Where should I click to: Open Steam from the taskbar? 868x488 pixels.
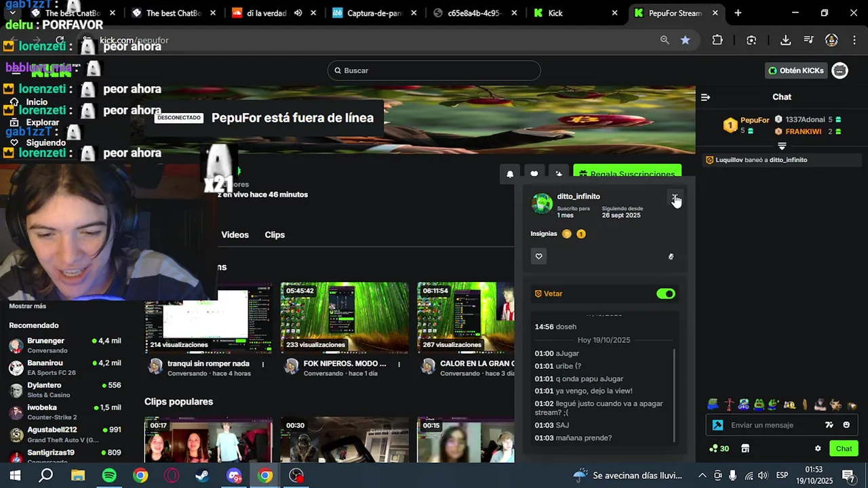(x=202, y=476)
